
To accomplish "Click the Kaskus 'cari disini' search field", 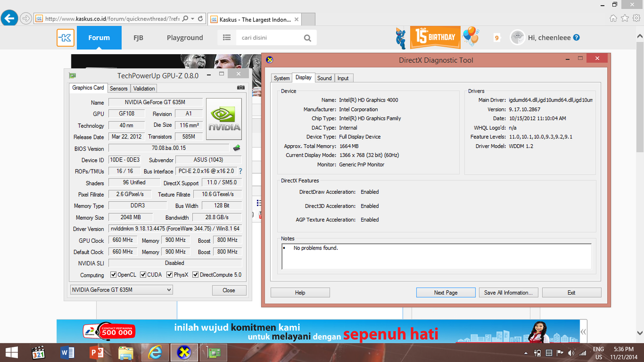I will click(x=269, y=38).
